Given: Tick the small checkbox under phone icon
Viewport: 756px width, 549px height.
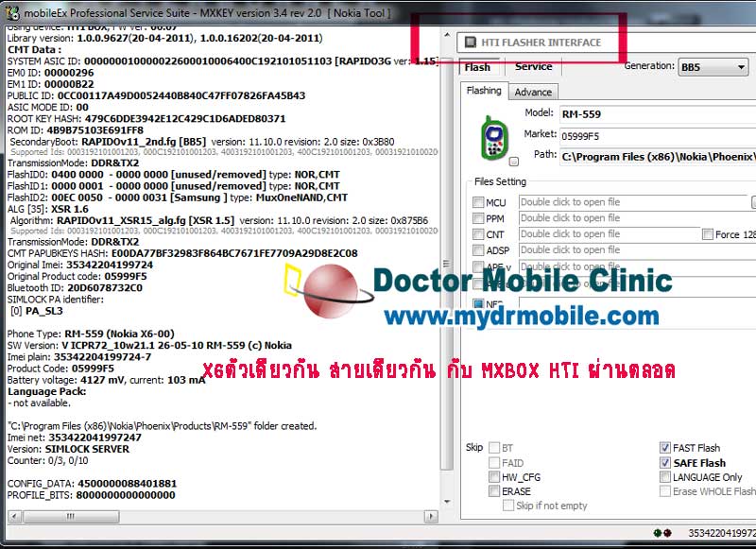Looking at the screenshot, I should 514,162.
